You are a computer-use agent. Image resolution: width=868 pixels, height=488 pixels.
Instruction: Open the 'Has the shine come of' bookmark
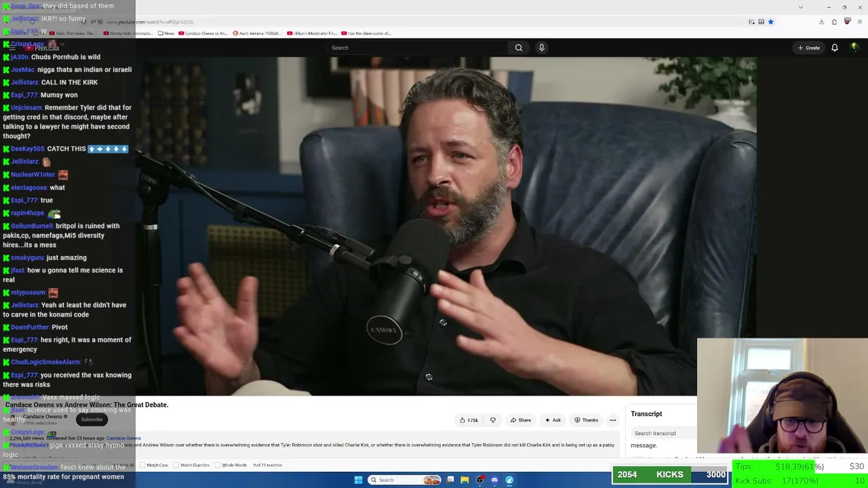click(x=367, y=33)
